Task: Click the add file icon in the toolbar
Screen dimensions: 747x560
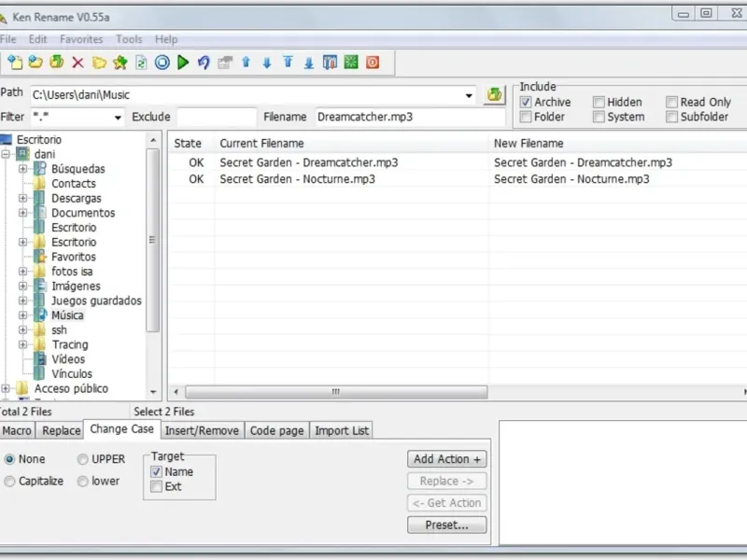Action: click(15, 63)
